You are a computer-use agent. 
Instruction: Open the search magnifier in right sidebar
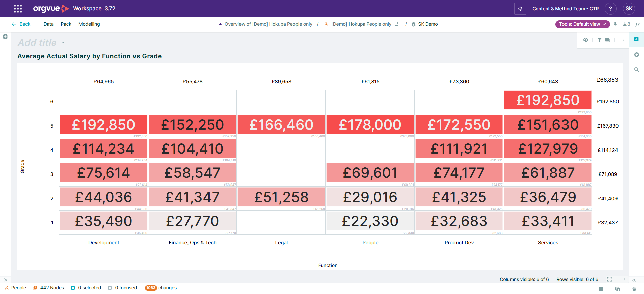coord(636,70)
